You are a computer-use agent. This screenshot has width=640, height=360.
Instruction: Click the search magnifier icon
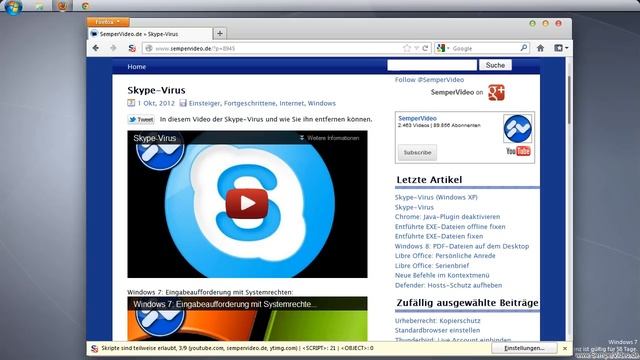point(524,48)
